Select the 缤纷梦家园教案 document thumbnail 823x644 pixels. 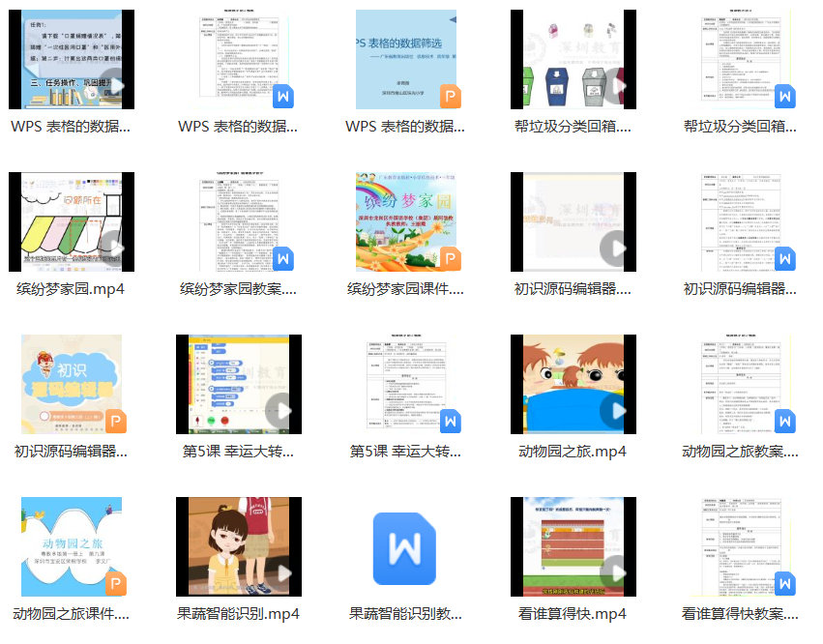(237, 222)
